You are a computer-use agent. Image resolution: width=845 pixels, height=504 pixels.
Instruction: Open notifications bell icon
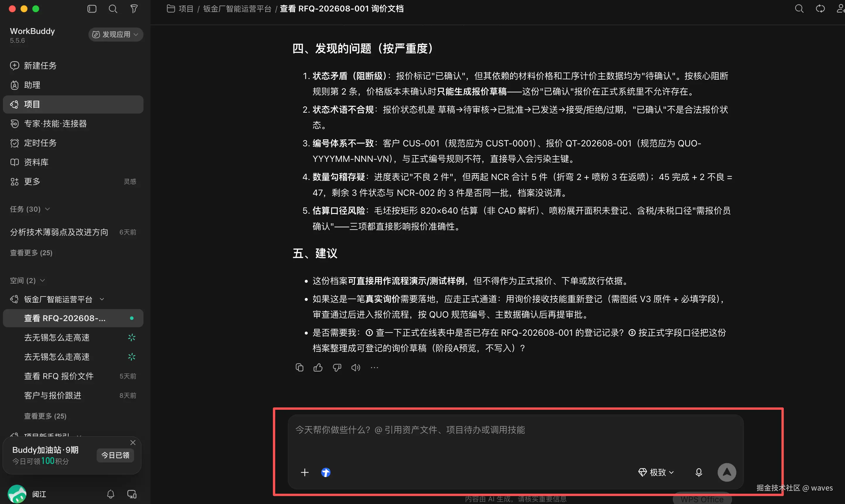coord(110,494)
